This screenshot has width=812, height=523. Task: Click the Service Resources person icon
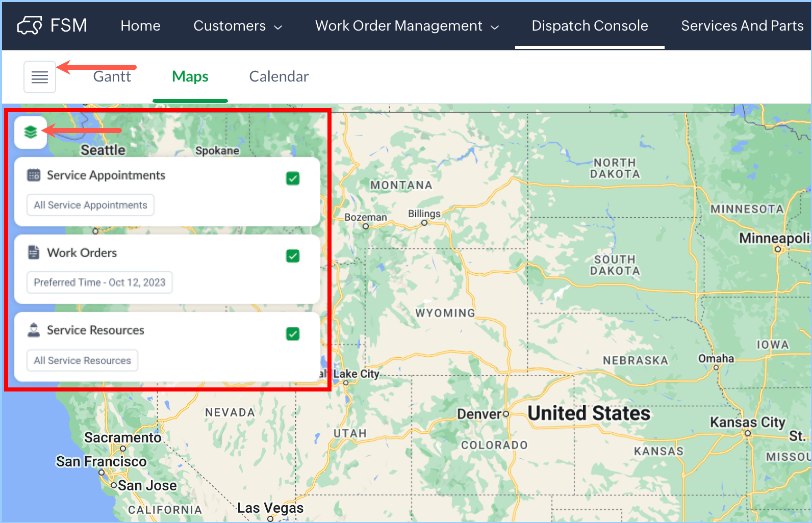[34, 330]
